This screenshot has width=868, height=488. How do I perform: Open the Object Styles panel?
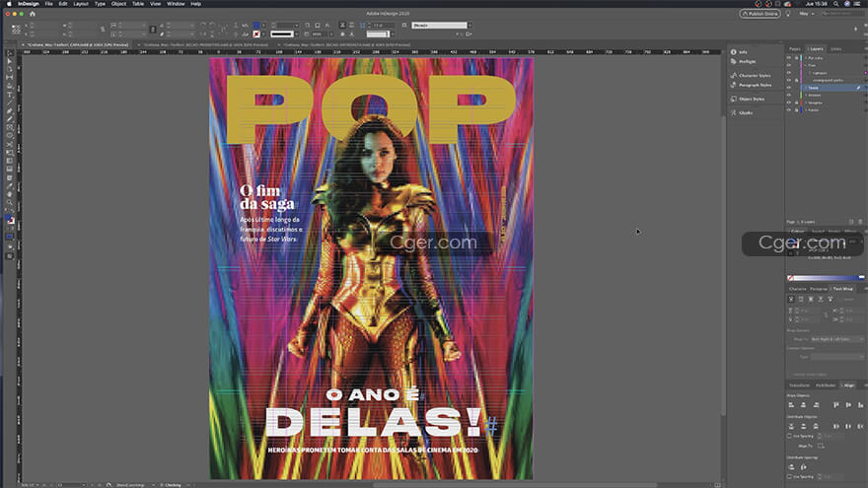click(x=748, y=99)
